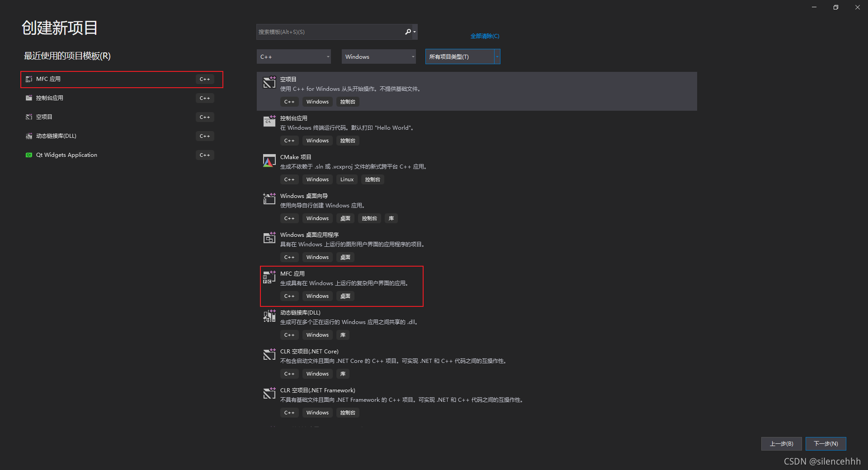
Task: Click the 空项目 icon in recent templates
Action: click(29, 117)
